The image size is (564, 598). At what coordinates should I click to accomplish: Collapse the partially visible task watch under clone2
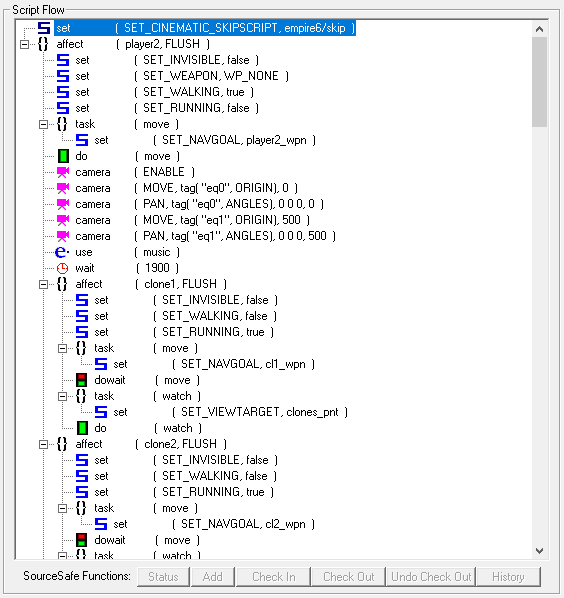point(63,556)
